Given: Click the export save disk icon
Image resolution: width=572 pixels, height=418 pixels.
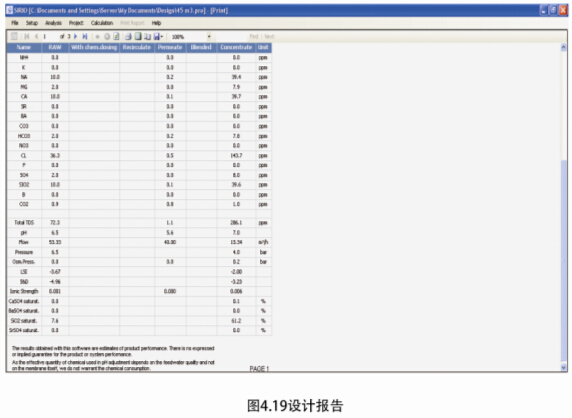Looking at the screenshot, I should pos(157,36).
